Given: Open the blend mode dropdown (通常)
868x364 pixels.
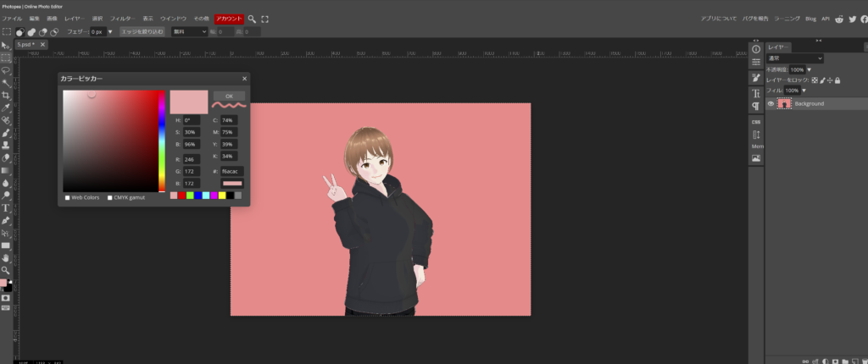Looking at the screenshot, I should [794, 58].
